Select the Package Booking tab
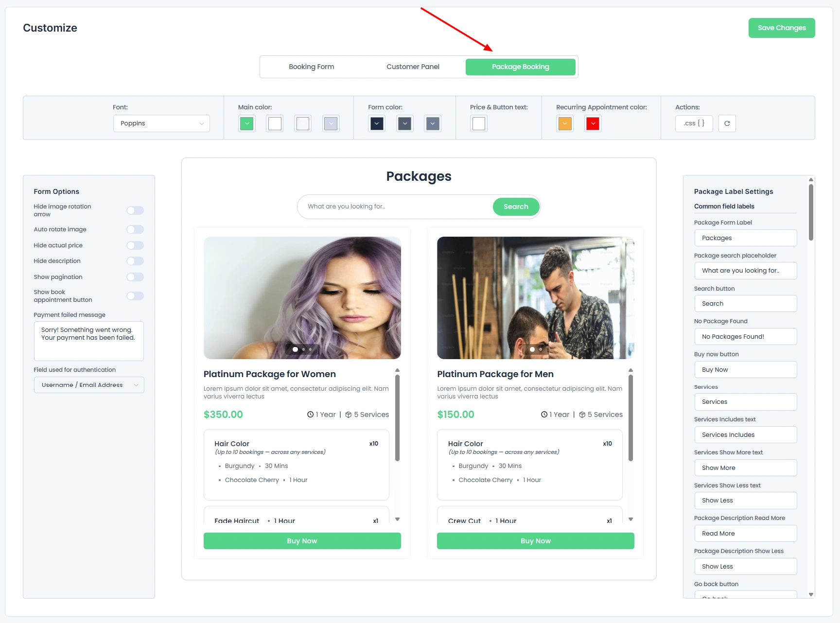The image size is (840, 623). coord(521,67)
